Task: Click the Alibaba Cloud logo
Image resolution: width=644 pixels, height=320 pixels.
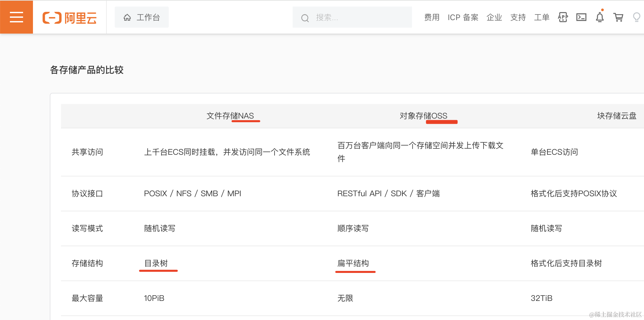Action: (69, 17)
